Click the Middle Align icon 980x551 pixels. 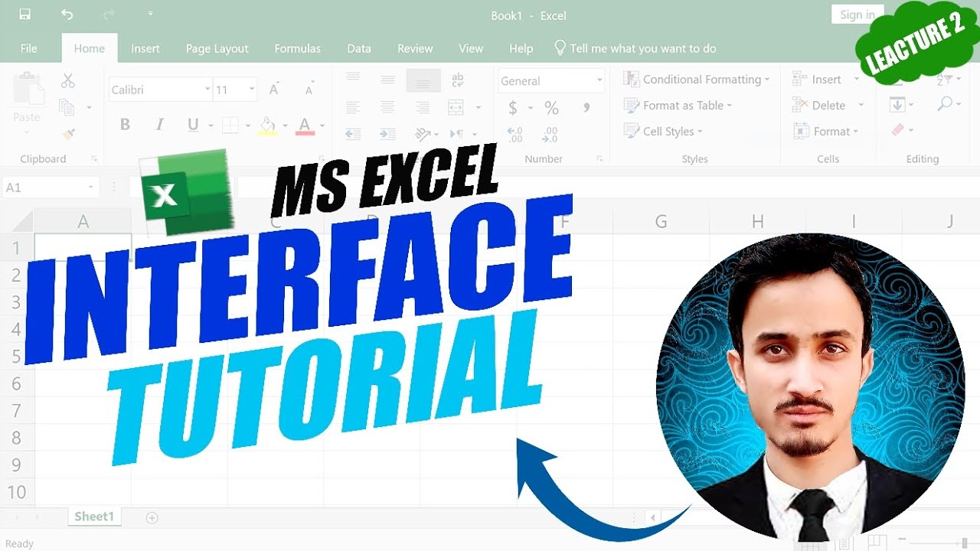388,80
